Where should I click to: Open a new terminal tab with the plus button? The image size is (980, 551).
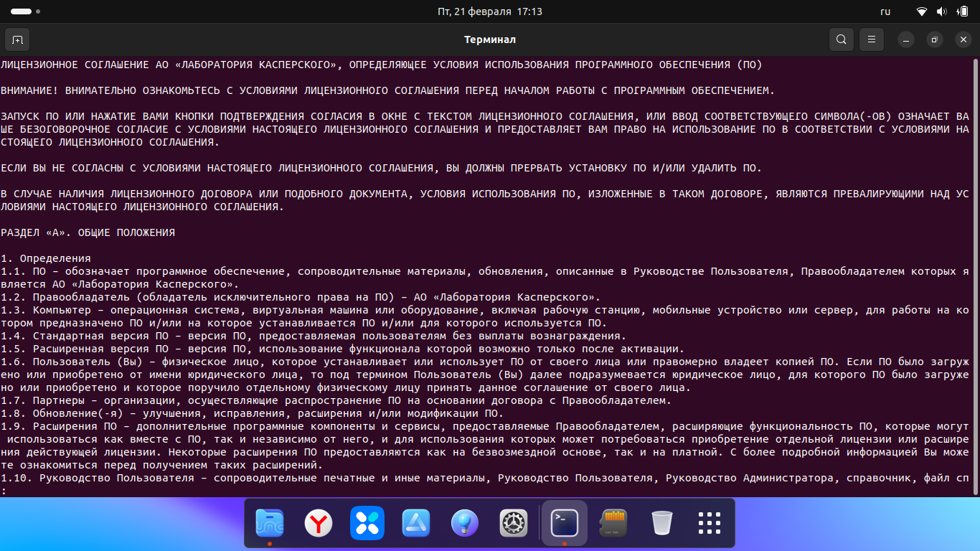point(17,39)
